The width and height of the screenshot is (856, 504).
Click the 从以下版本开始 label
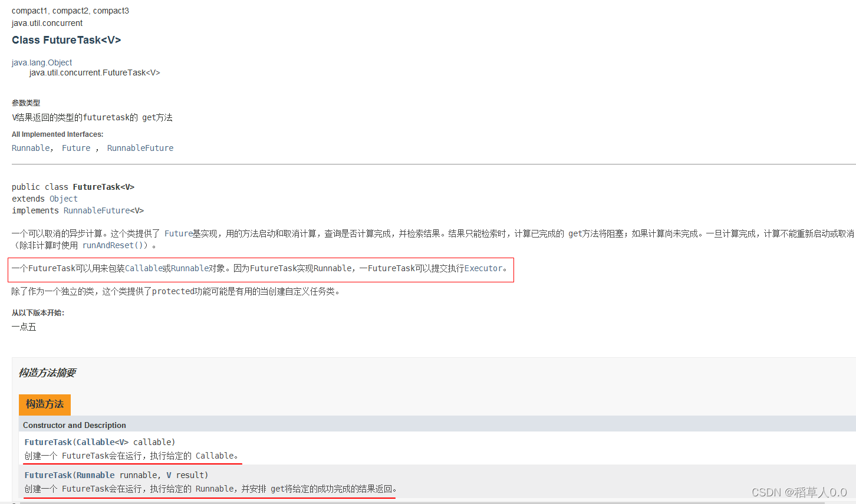click(x=38, y=313)
